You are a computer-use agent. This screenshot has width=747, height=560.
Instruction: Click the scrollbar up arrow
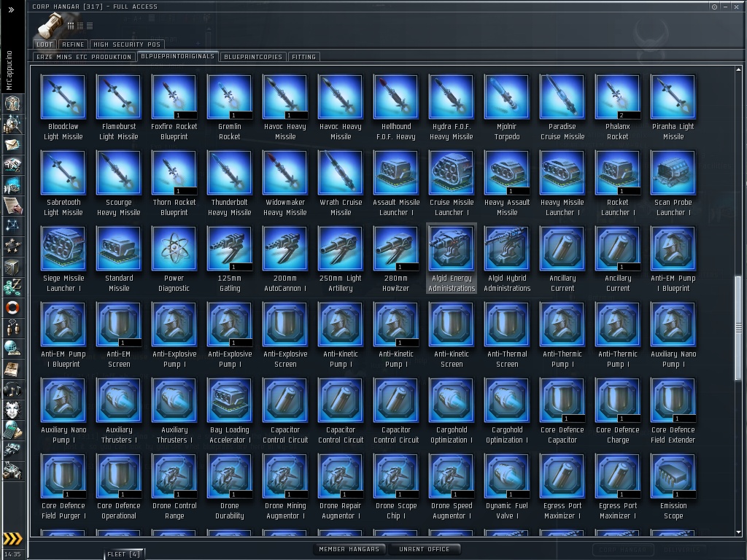[738, 69]
